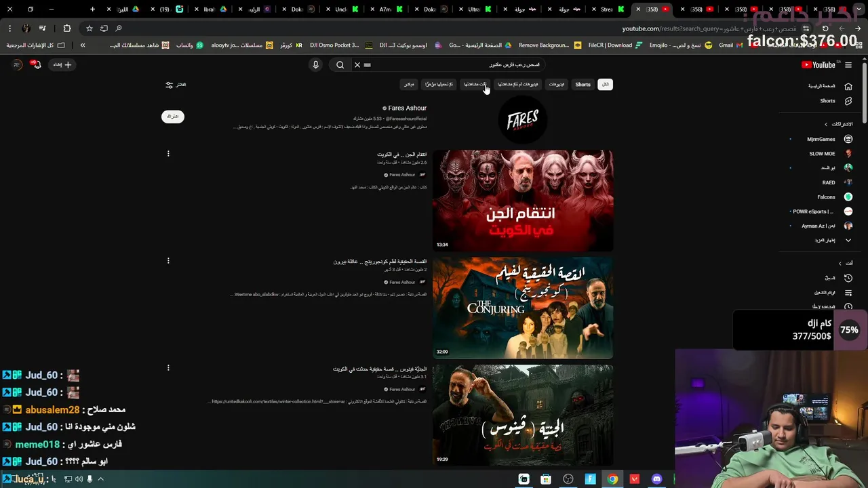Open more options for الجثة فينوس video
Image resolution: width=868 pixels, height=488 pixels.
pos(168,368)
